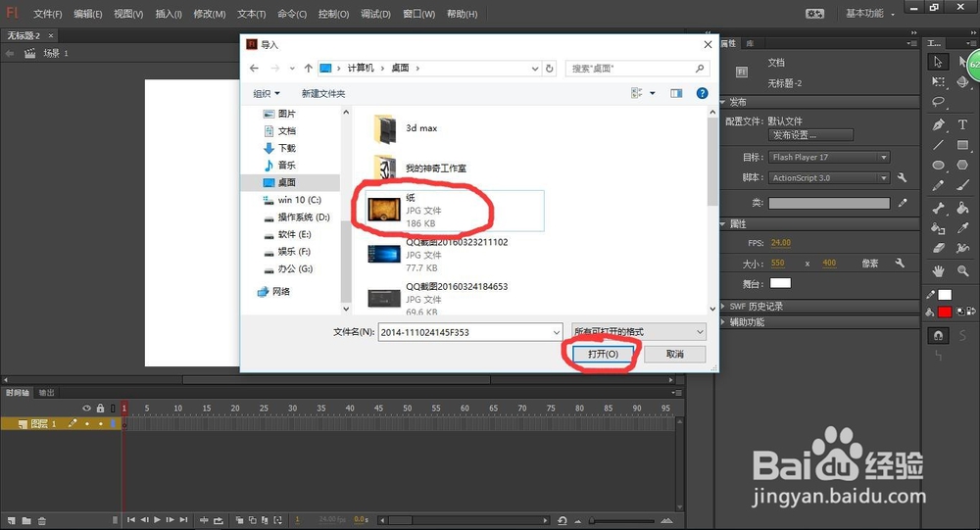Click the black and white default colors icon

[960, 312]
